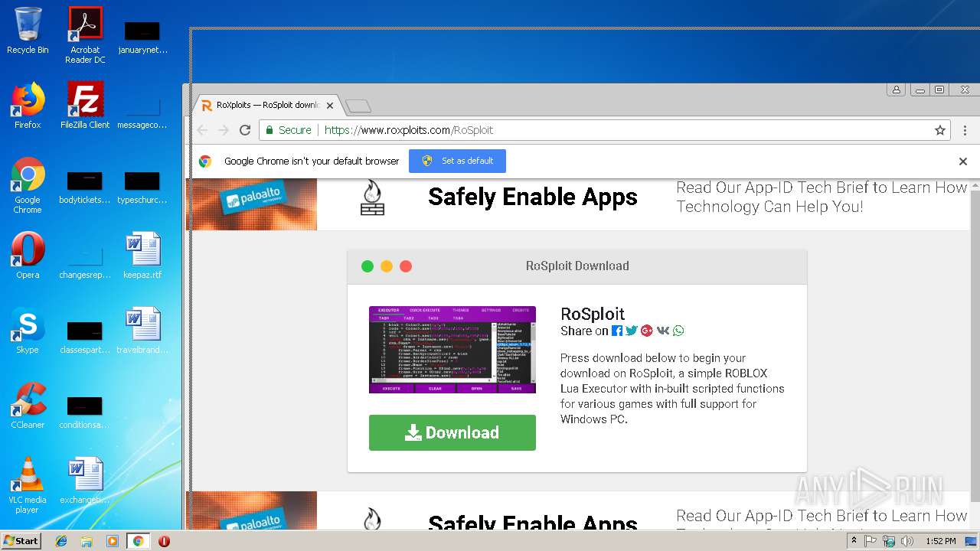Select the keepaz.rtf document icon
This screenshot has height=551, width=980.
142,256
